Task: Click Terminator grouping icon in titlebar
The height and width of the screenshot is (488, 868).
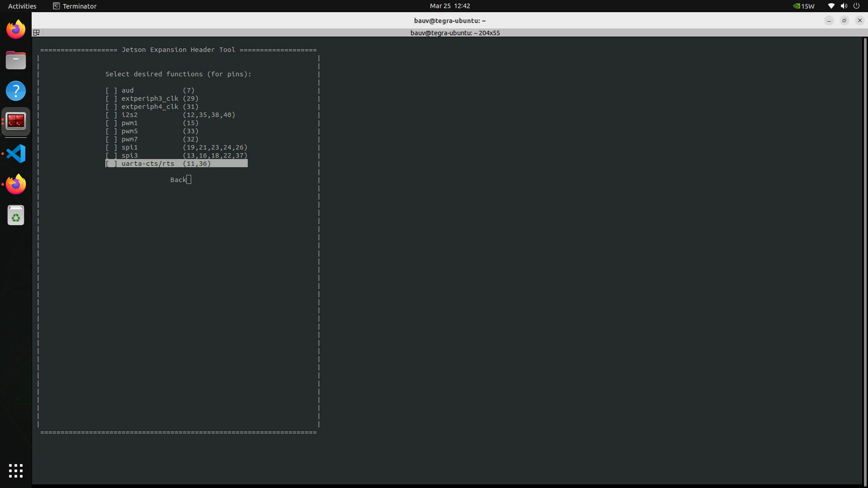Action: (x=37, y=33)
